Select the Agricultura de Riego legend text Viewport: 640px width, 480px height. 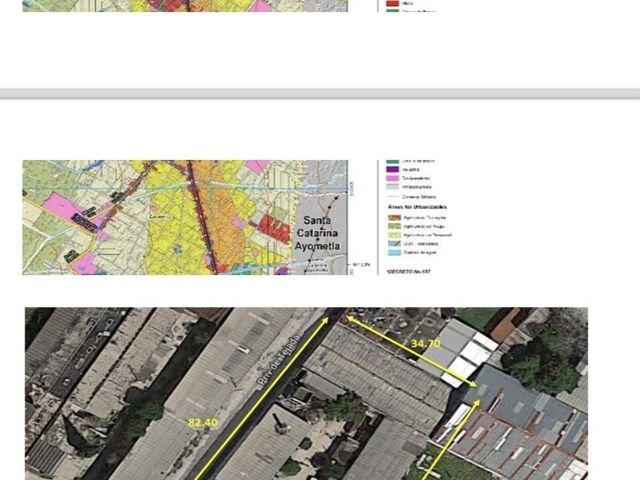click(424, 227)
